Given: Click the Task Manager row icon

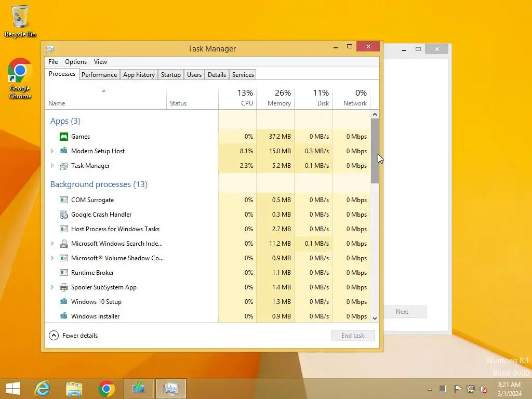Looking at the screenshot, I should pyautogui.click(x=64, y=166).
